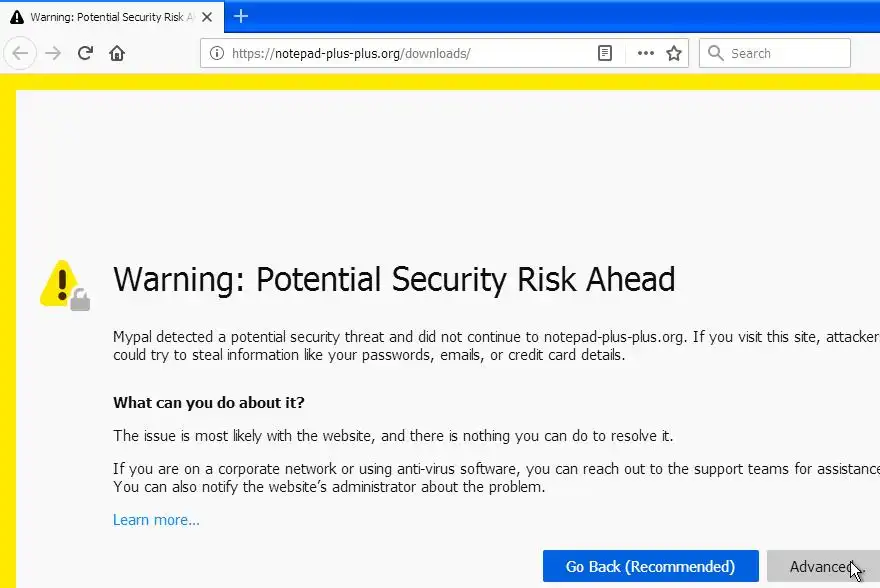Close the Potential Security Risk tab
The height and width of the screenshot is (588, 880).
pos(207,17)
